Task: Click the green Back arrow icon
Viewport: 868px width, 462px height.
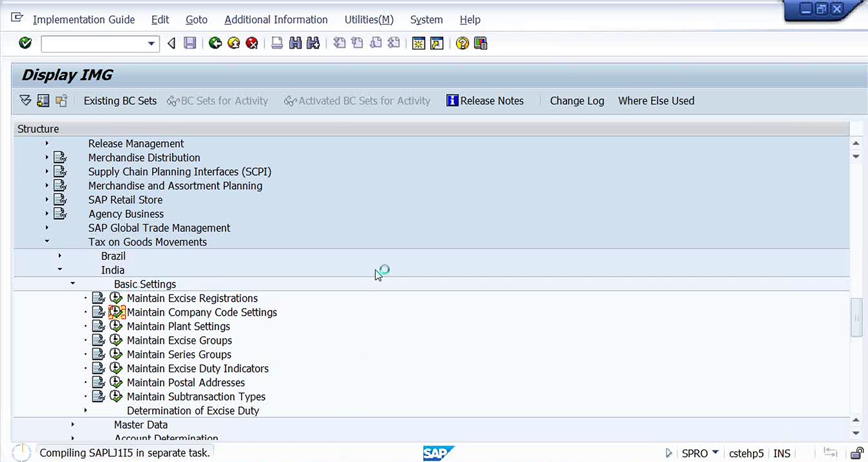Action: 215,43
